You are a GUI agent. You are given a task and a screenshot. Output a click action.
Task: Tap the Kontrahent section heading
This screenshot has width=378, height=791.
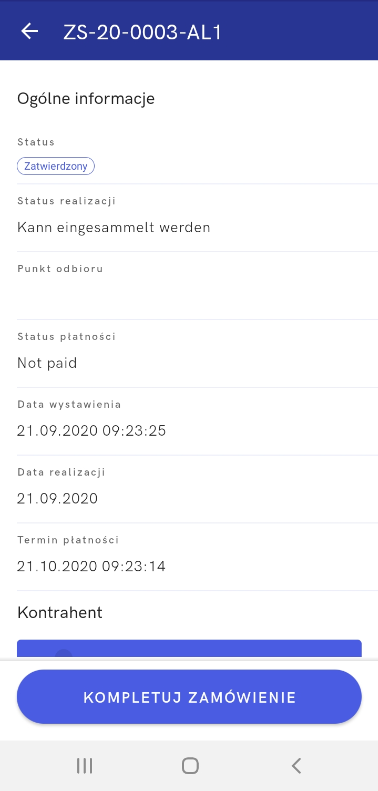tap(60, 612)
